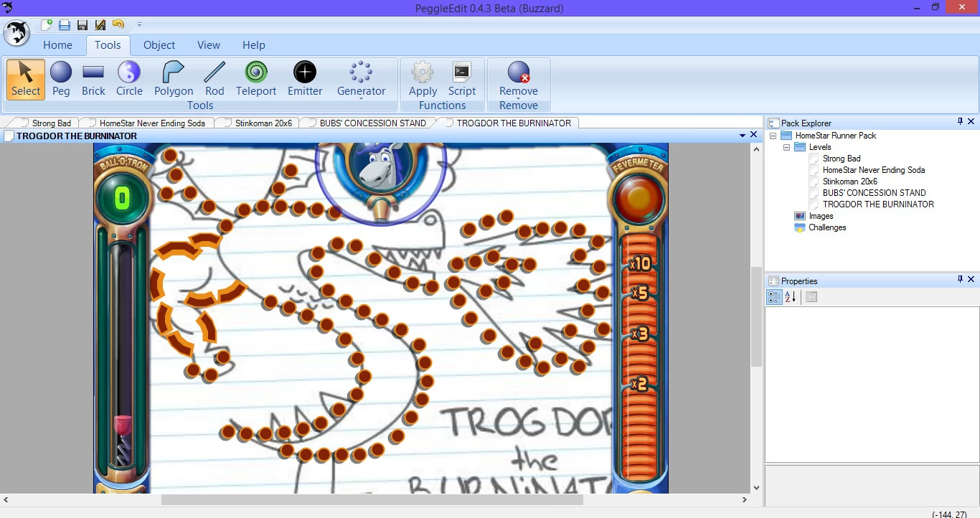Click the scroll down arrow of editor
The width and height of the screenshot is (980, 518).
tap(756, 488)
